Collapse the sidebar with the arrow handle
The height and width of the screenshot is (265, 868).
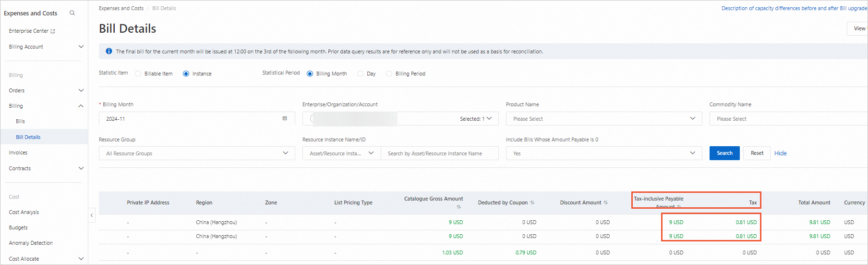tap(92, 215)
